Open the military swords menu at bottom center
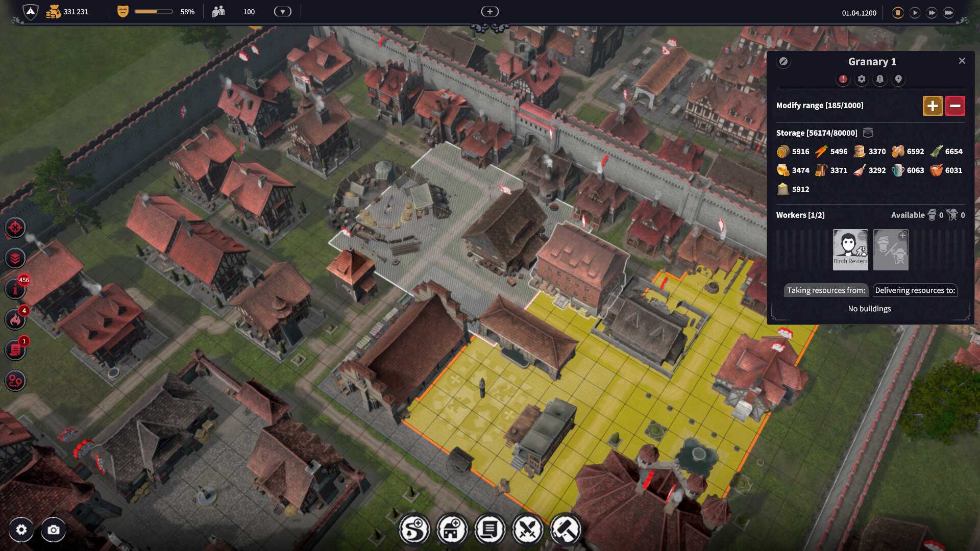Viewport: 980px width, 551px height. [528, 530]
